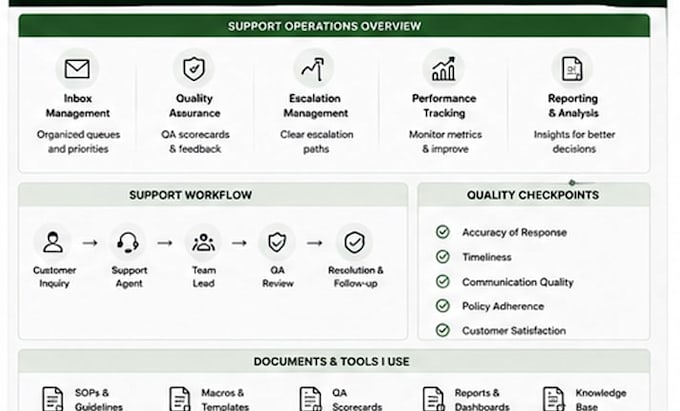Click the SOPs & Guidelines document icon
The width and height of the screenshot is (680, 411).
click(52, 399)
